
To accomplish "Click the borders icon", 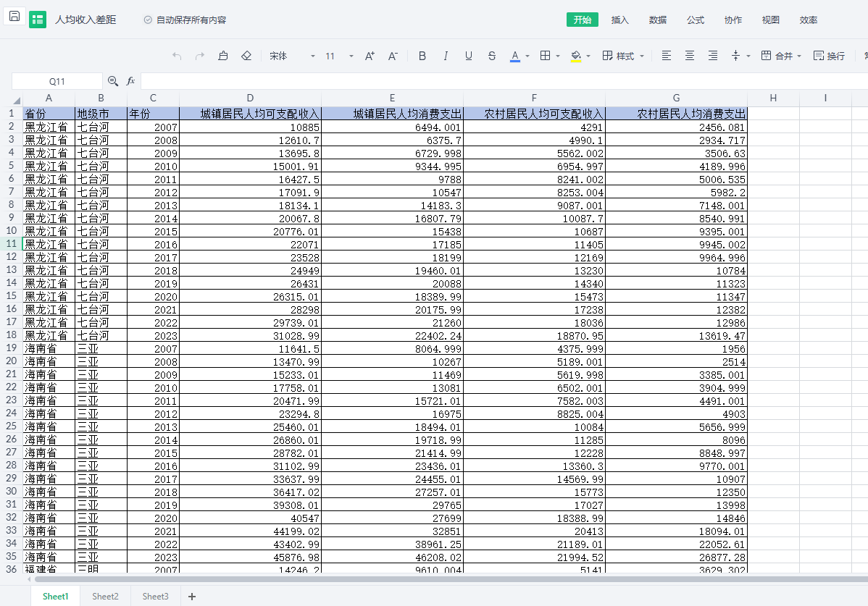I will [x=546, y=55].
